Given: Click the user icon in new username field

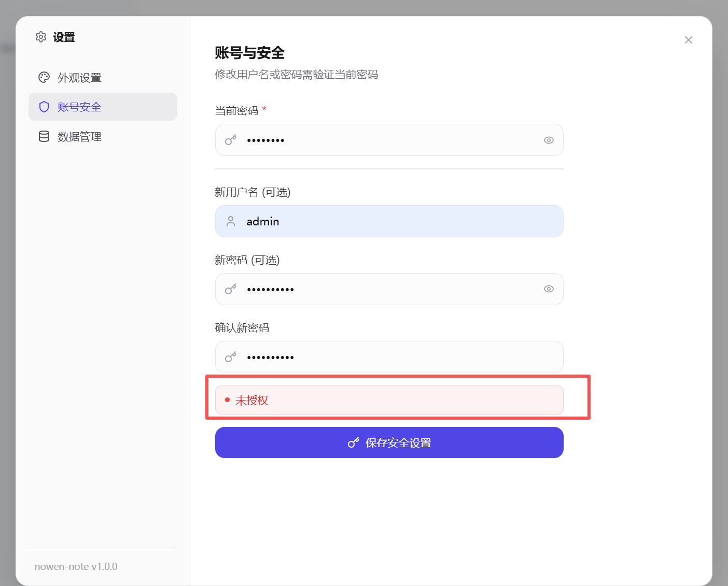Looking at the screenshot, I should tap(231, 221).
